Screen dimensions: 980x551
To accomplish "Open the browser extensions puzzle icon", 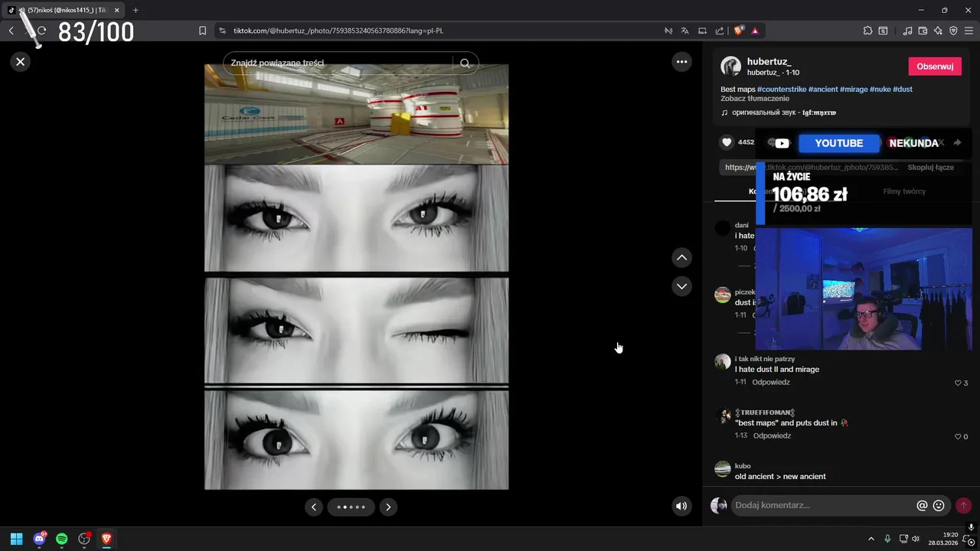I will [867, 31].
